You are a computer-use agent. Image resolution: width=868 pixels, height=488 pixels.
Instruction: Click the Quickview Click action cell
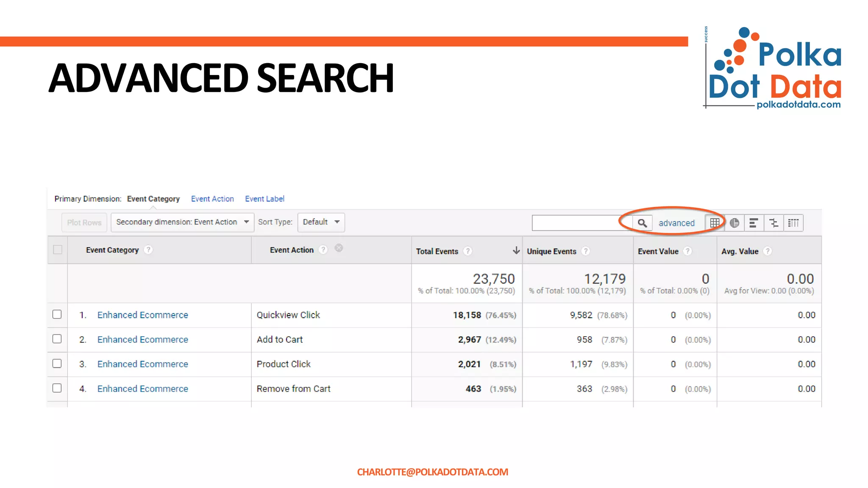[288, 315]
